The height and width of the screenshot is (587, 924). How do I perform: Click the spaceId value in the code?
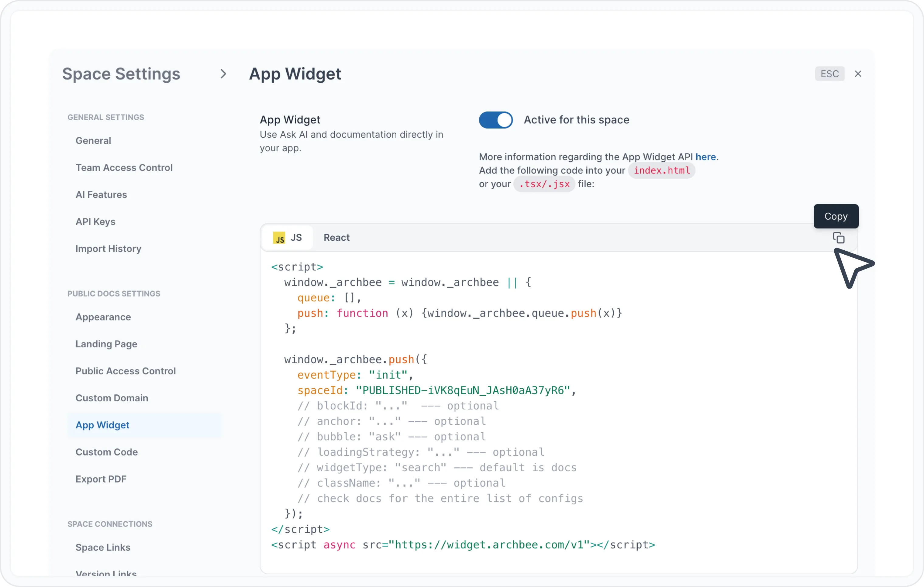463,390
